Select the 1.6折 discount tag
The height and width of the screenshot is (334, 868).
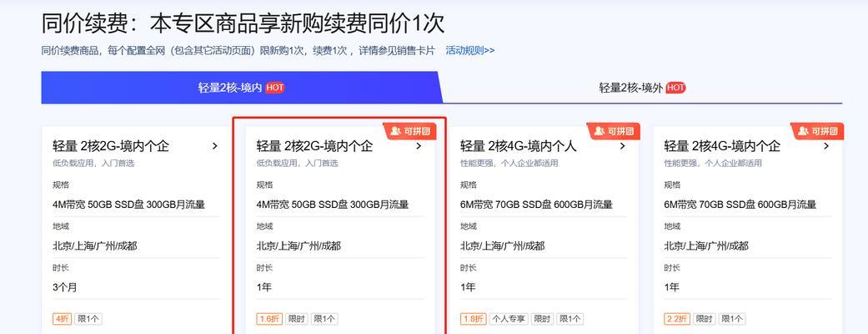point(269,319)
